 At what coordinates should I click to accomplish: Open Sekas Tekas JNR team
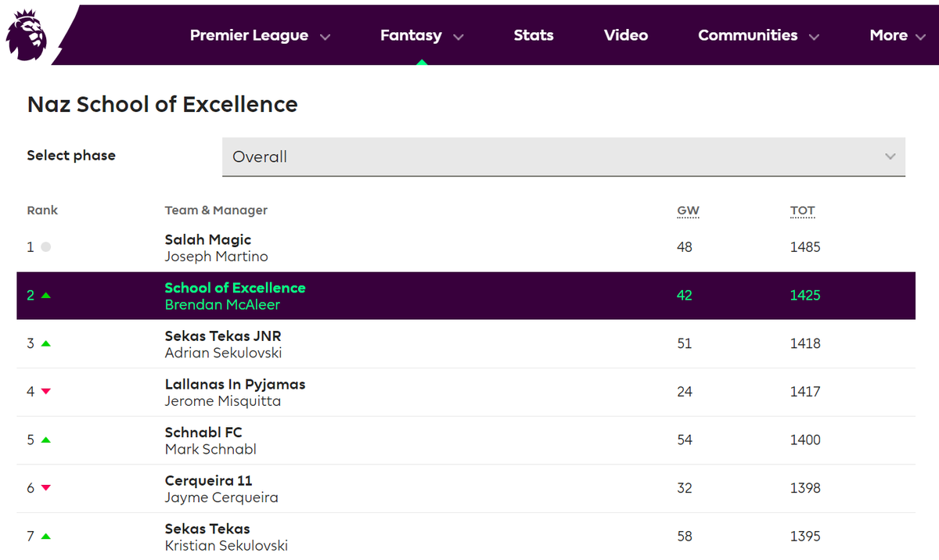(223, 336)
